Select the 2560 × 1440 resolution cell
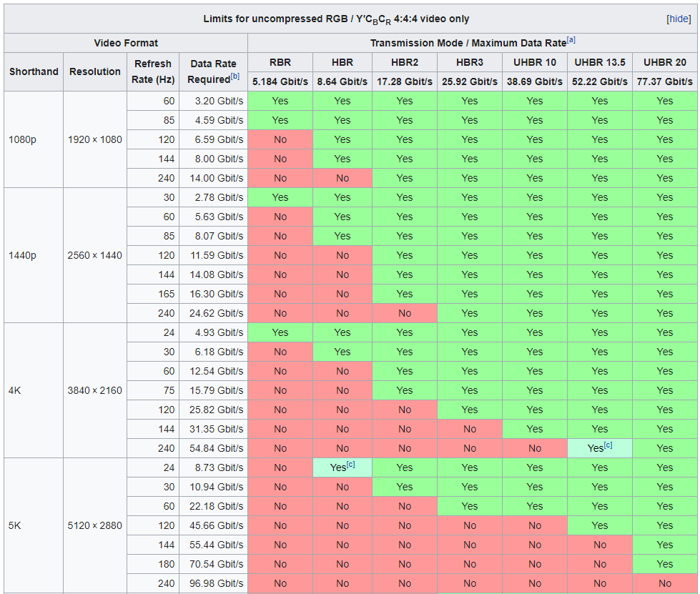700x594 pixels. (95, 255)
